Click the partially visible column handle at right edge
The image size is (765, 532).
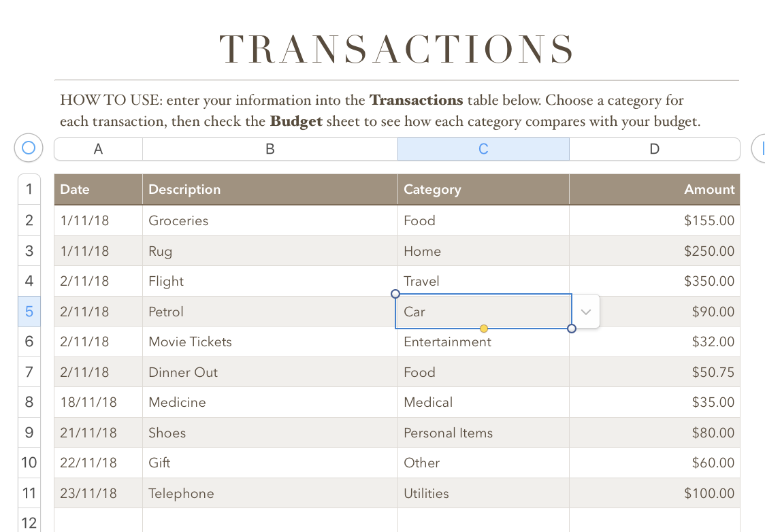[760, 148]
